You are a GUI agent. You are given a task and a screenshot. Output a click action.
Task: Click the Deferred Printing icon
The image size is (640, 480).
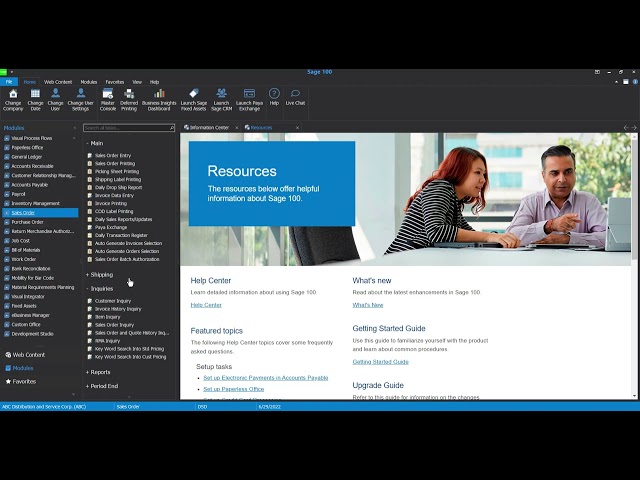tap(129, 94)
